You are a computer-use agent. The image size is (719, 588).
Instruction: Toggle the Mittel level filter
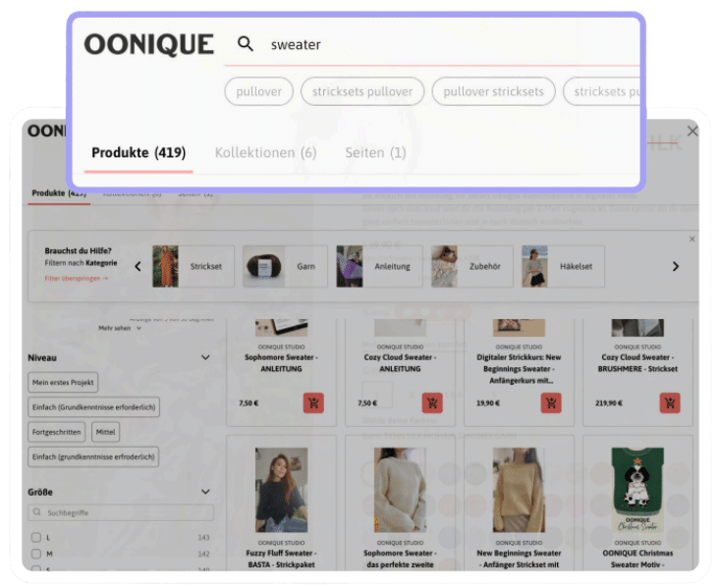(105, 432)
